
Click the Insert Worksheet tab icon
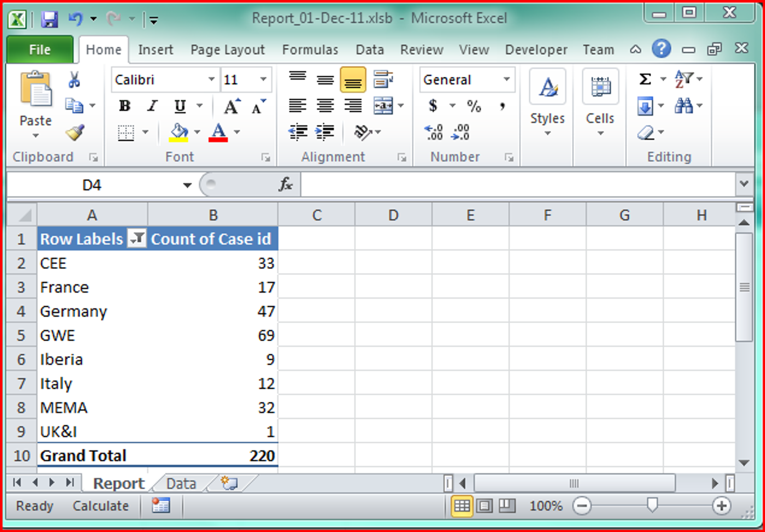(x=229, y=483)
